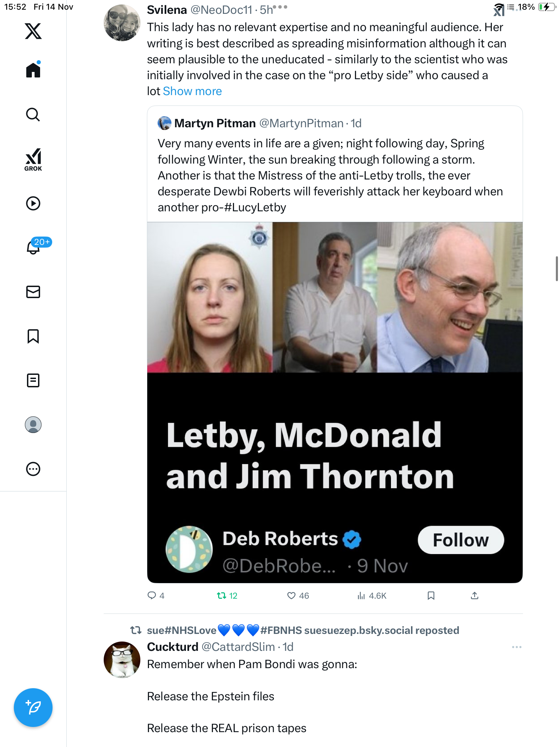The width and height of the screenshot is (560, 747).
Task: Open the Search page
Action: point(33,114)
